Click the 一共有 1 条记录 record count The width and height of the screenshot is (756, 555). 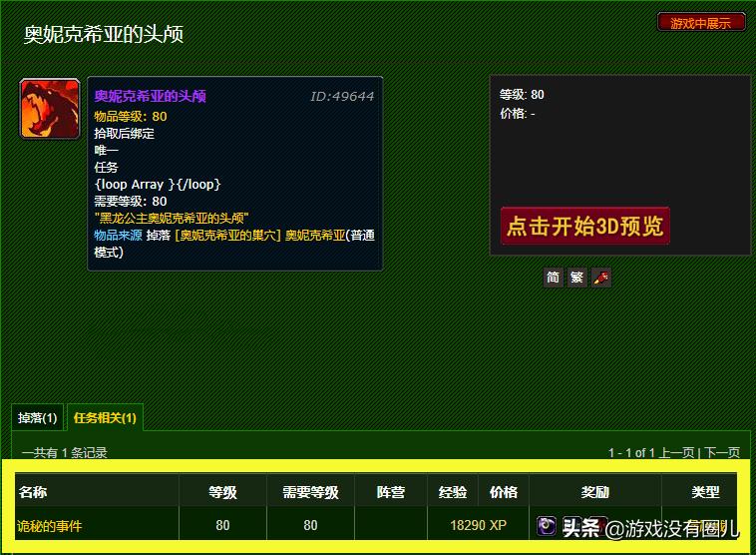pyautogui.click(x=65, y=453)
